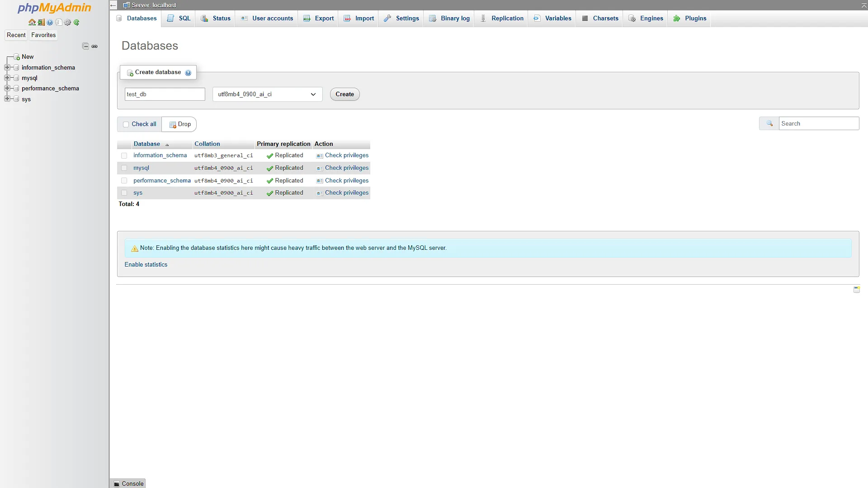Click database icon next to information_schema in tree
The width and height of the screenshot is (868, 488).
click(x=17, y=67)
